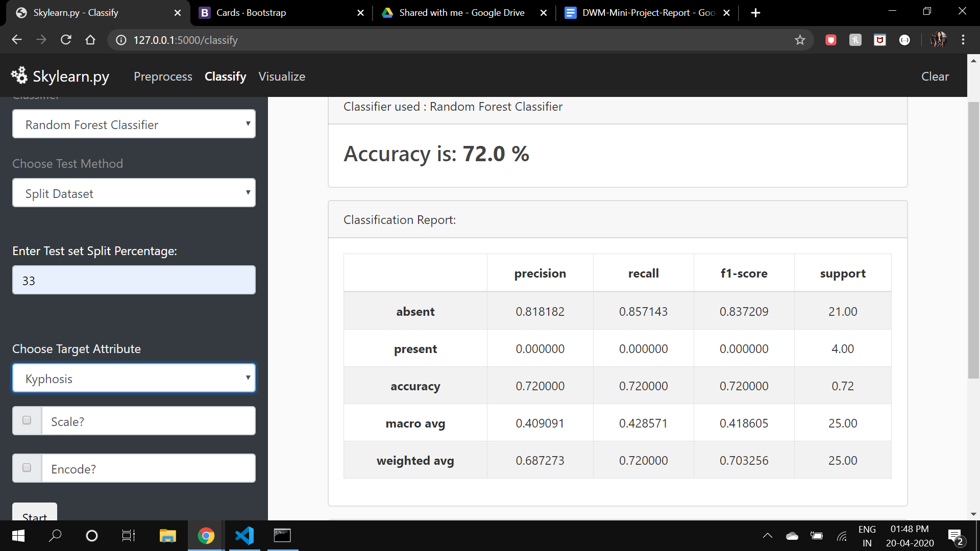Viewport: 980px width, 551px height.
Task: Click the absent row label
Action: tap(415, 312)
